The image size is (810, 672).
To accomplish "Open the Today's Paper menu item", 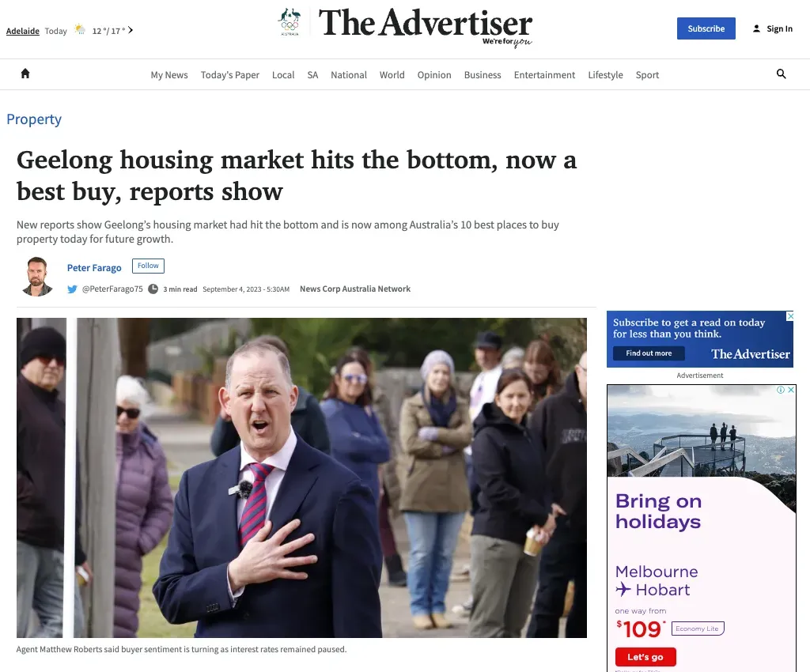I will click(x=230, y=75).
